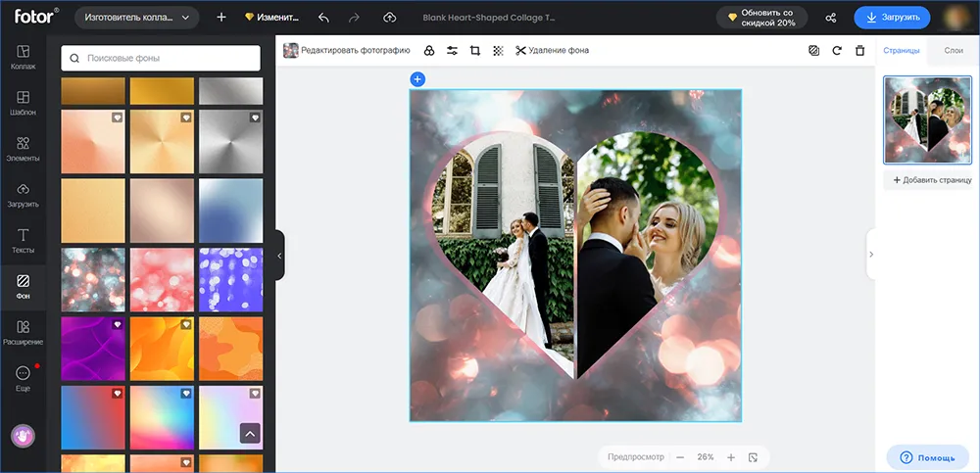Image resolution: width=980 pixels, height=473 pixels.
Task: Open the Элементы elements panel
Action: click(x=24, y=149)
